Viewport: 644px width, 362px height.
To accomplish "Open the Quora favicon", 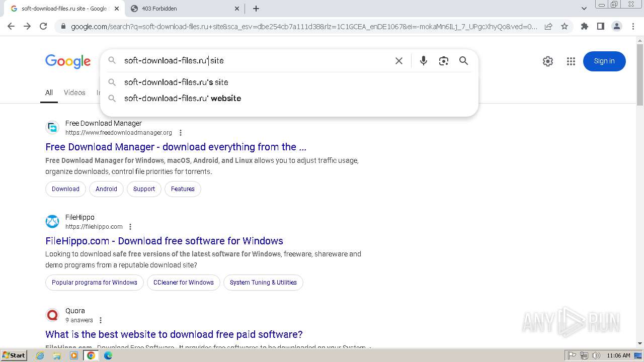I will pos(52,315).
